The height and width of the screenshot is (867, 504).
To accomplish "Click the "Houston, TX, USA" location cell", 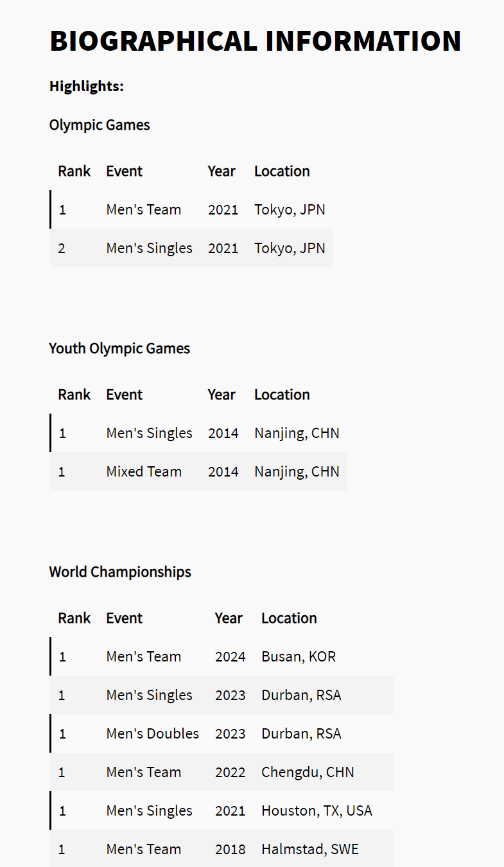I will [x=317, y=810].
